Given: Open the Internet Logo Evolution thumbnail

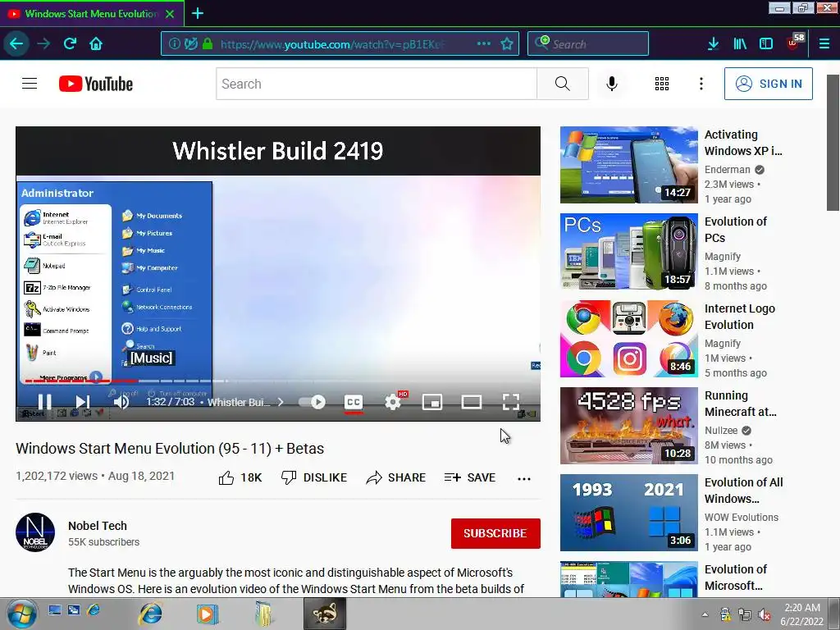Looking at the screenshot, I should point(629,339).
